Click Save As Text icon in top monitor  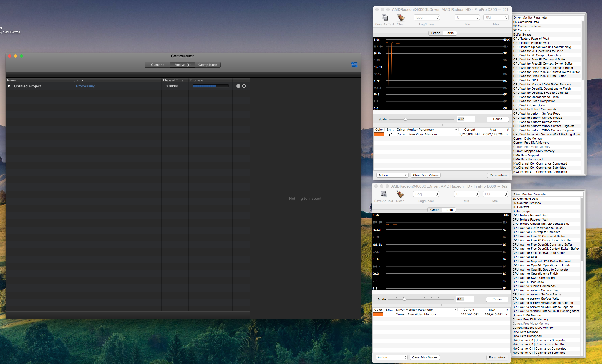[x=385, y=18]
